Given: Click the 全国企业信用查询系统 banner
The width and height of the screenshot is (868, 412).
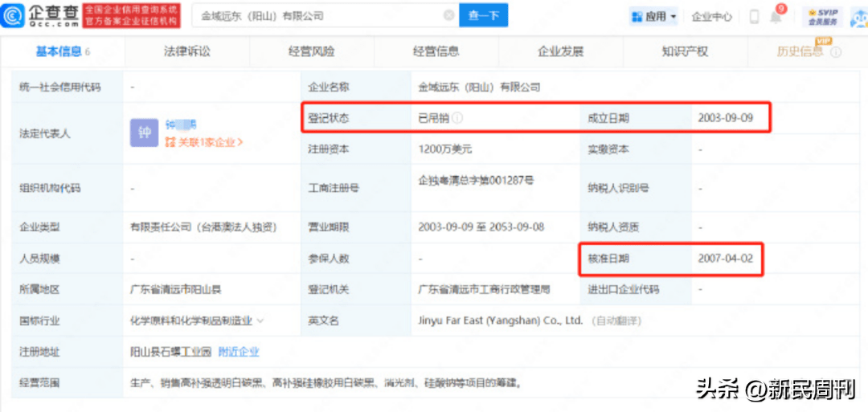Looking at the screenshot, I should click(131, 15).
